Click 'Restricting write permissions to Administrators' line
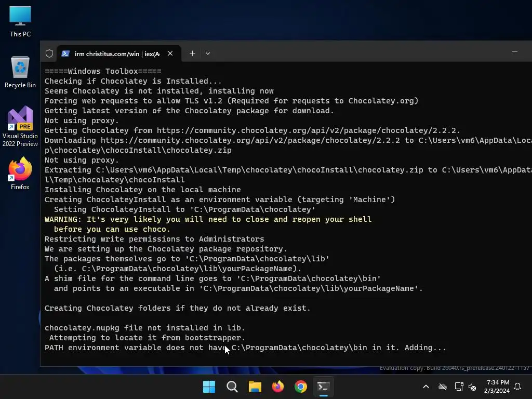 (154, 239)
